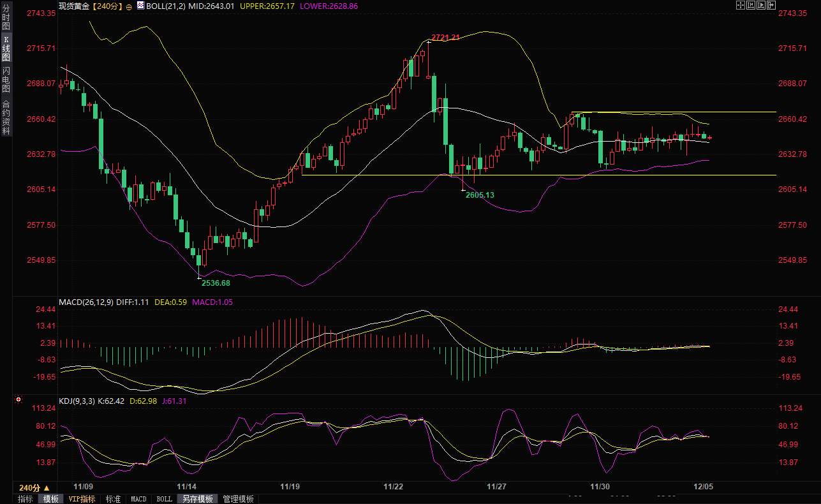Click the circular icon beside 现货黄金【240分】

pyautogui.click(x=129, y=6)
